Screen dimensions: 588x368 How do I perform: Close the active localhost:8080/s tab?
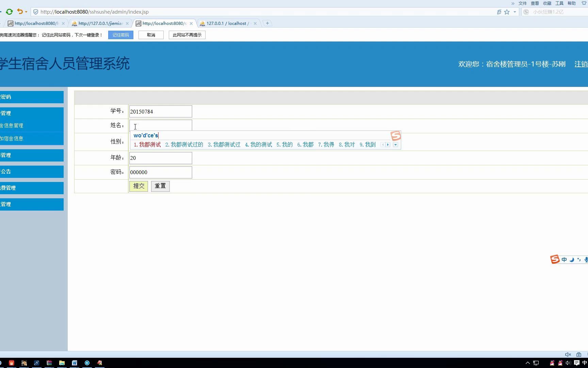(x=191, y=24)
